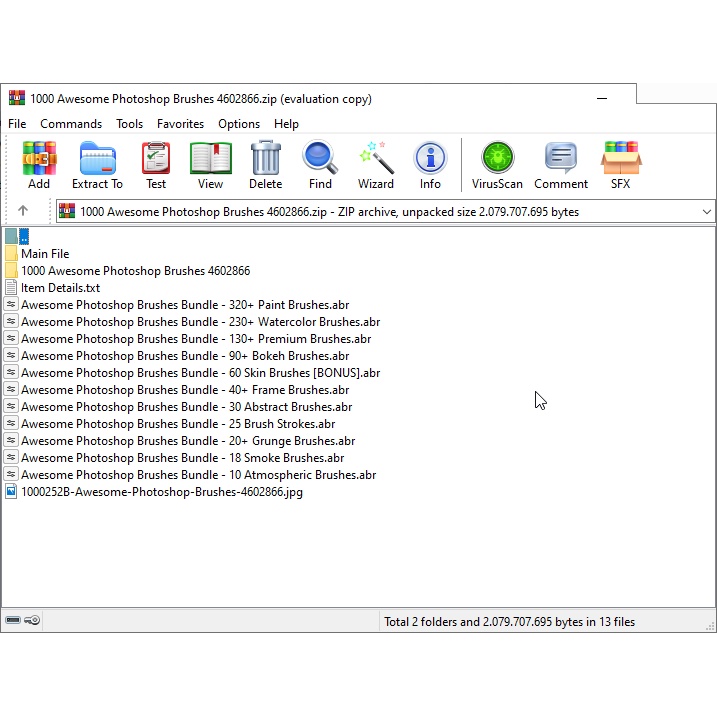Open the Comment tool
This screenshot has height=717, width=717.
tap(561, 158)
